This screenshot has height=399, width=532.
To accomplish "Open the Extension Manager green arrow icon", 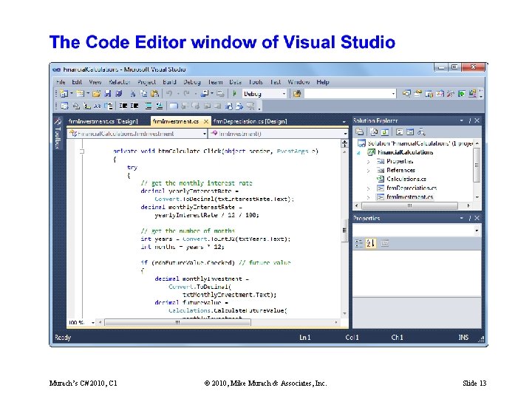I will point(461,93).
